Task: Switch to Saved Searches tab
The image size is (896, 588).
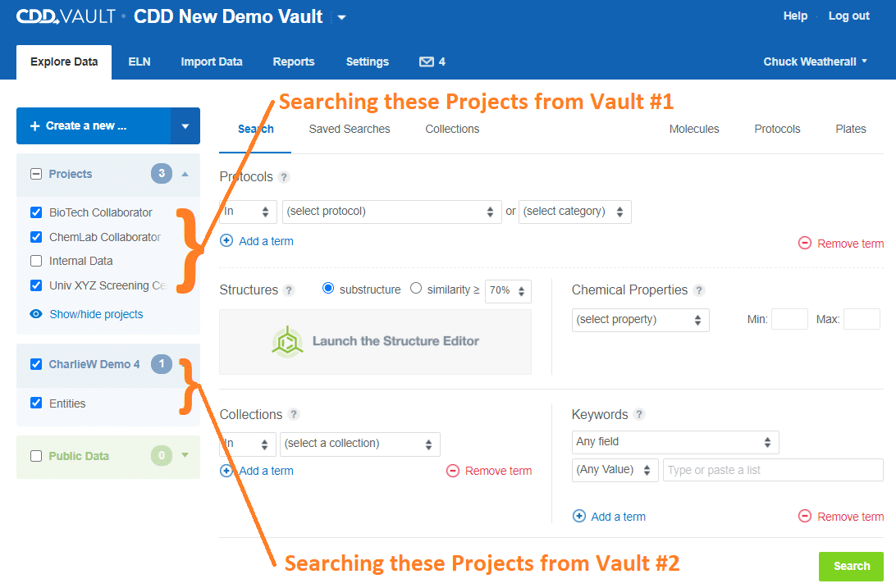Action: tap(350, 129)
